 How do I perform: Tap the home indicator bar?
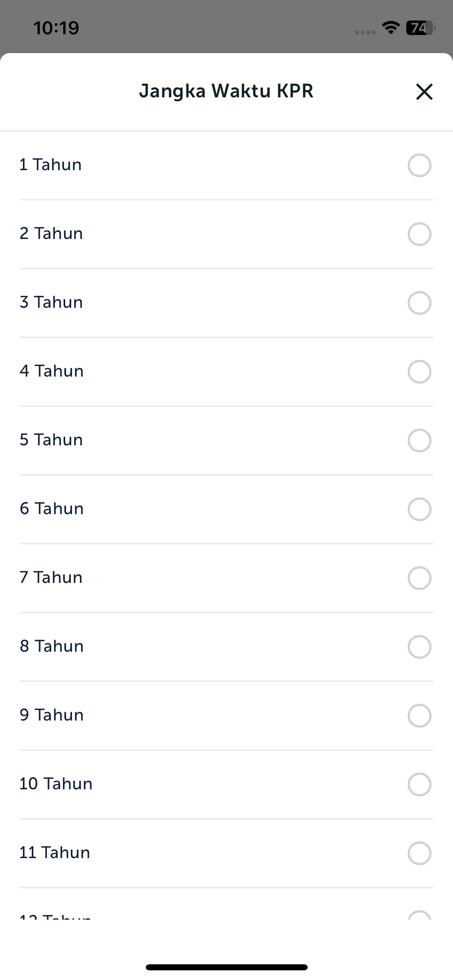click(227, 967)
